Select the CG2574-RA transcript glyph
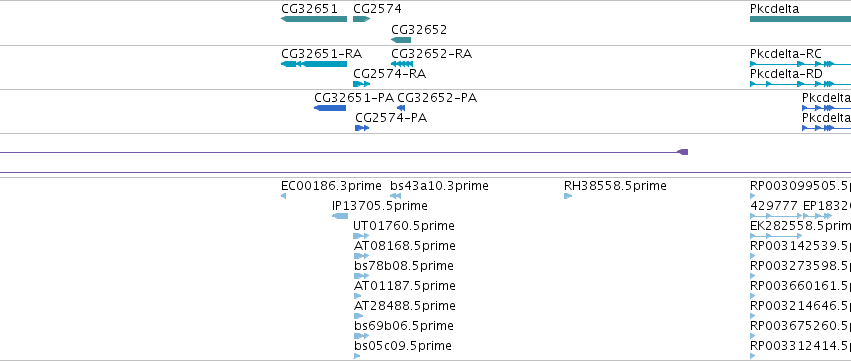The image size is (851, 361). pos(361,84)
